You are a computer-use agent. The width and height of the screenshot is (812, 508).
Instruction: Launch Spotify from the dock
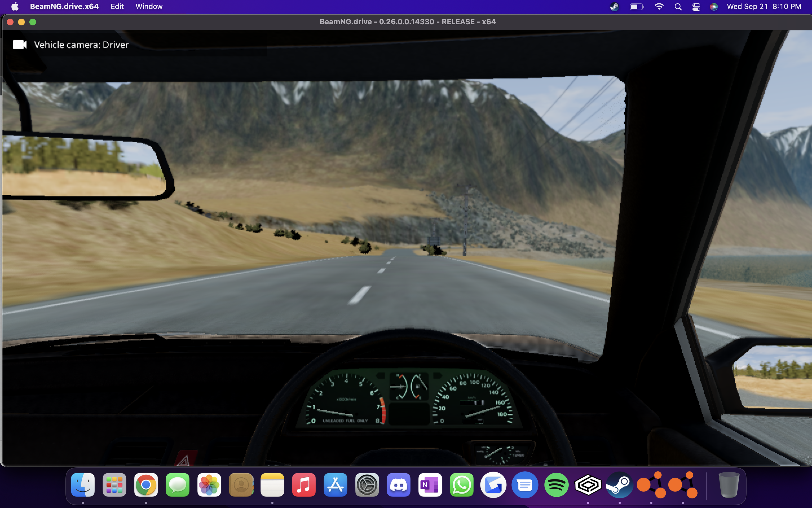click(x=556, y=485)
